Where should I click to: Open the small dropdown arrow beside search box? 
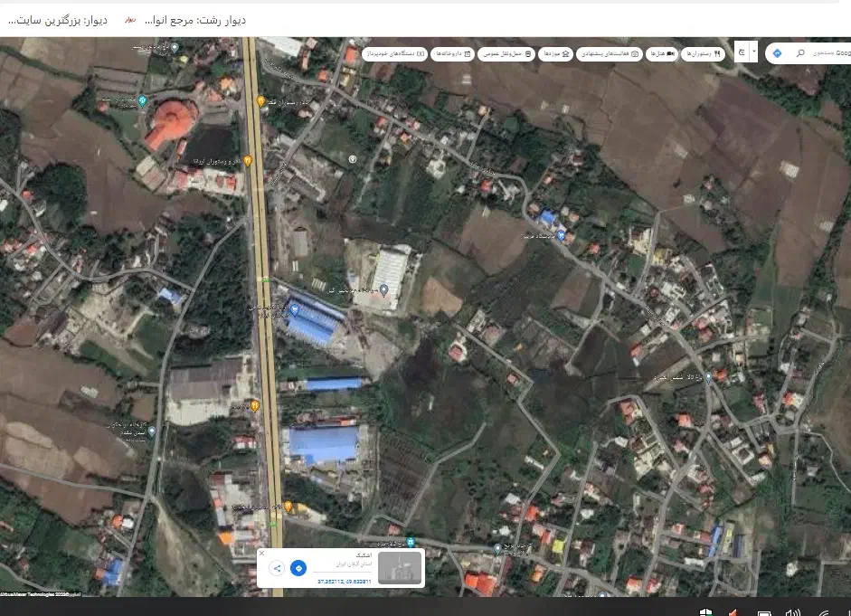click(754, 53)
